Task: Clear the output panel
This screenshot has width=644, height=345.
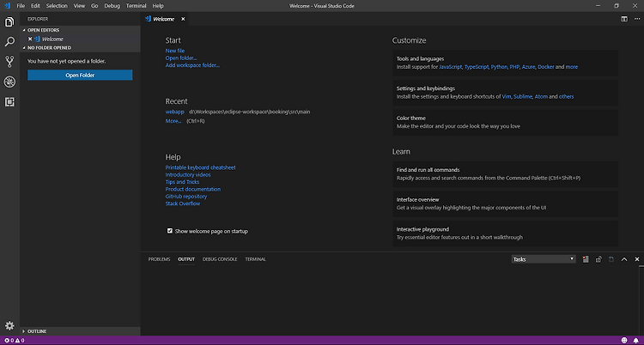Action: [586, 259]
